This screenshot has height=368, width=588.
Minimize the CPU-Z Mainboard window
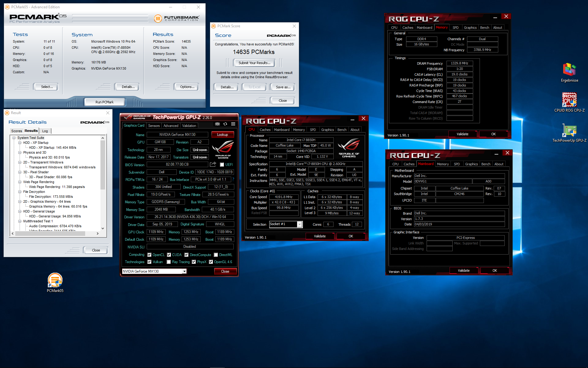click(x=496, y=154)
